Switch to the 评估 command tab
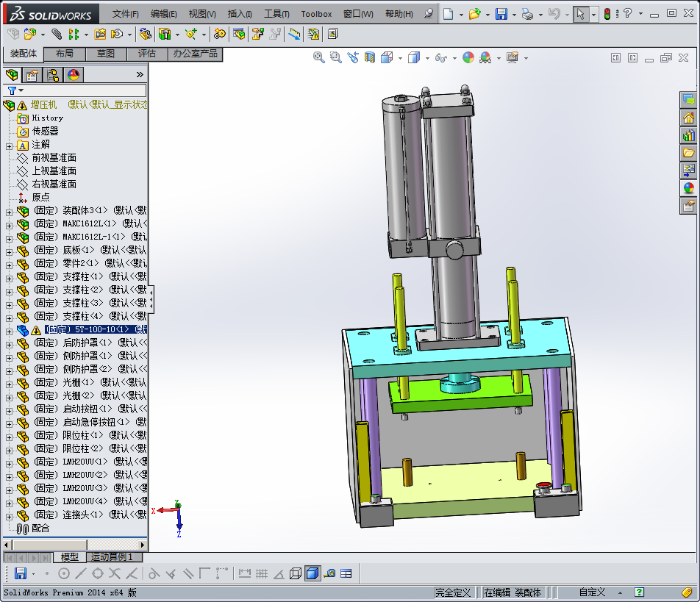Image resolution: width=700 pixels, height=602 pixels. (147, 54)
